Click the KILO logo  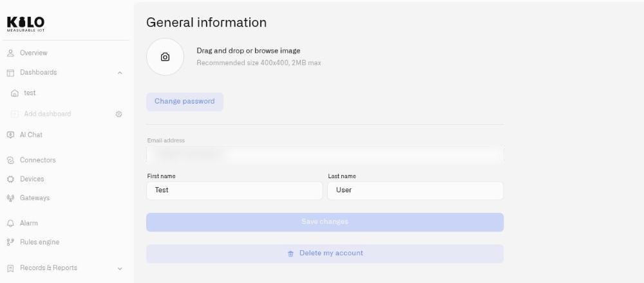click(x=26, y=24)
